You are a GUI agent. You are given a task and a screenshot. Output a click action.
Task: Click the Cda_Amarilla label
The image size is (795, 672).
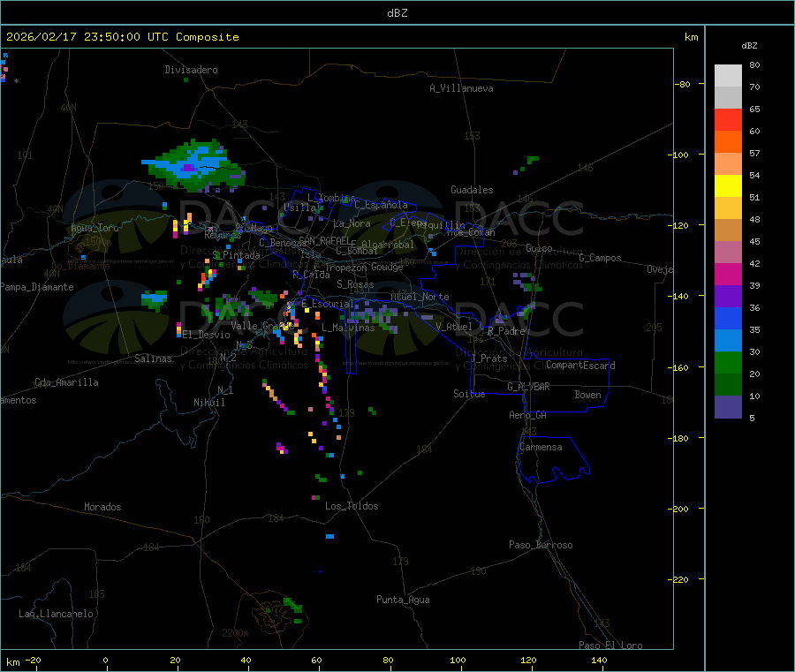coord(66,382)
